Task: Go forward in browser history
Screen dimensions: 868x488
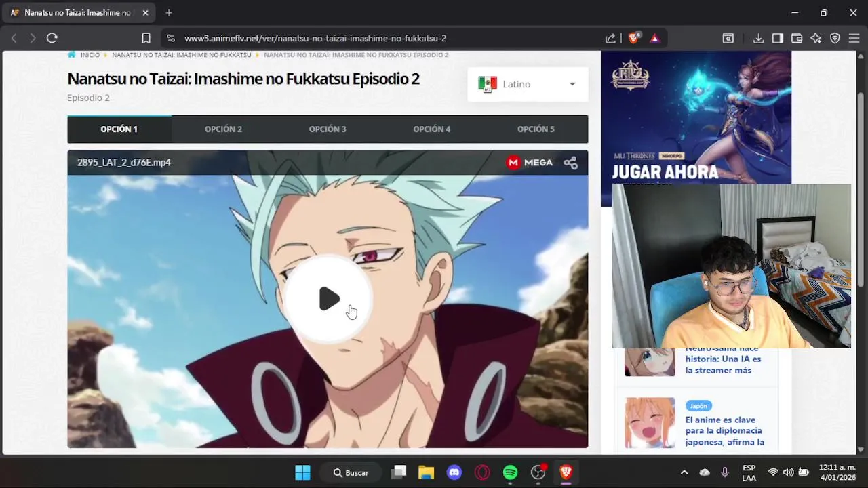Action: click(33, 38)
